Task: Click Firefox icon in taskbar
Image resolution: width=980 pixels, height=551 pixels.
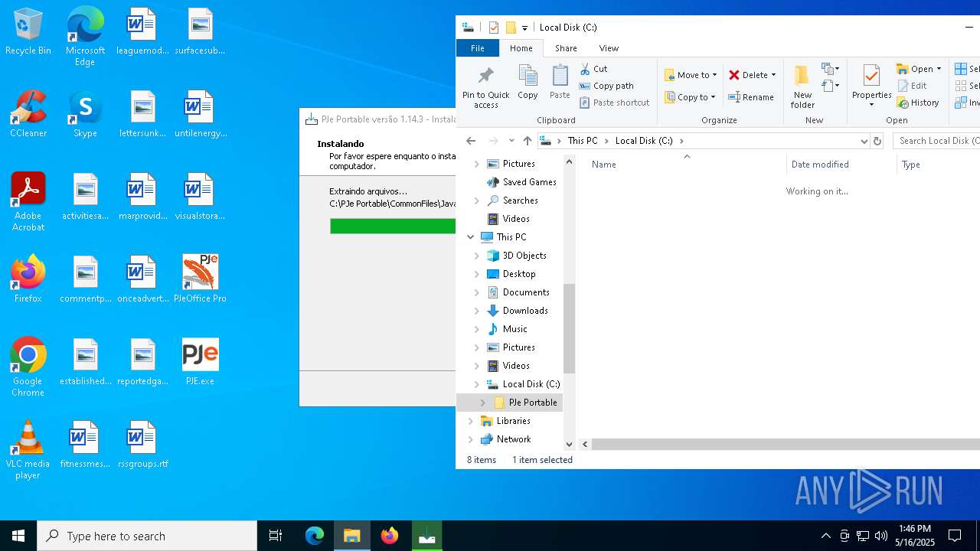Action: pyautogui.click(x=390, y=536)
